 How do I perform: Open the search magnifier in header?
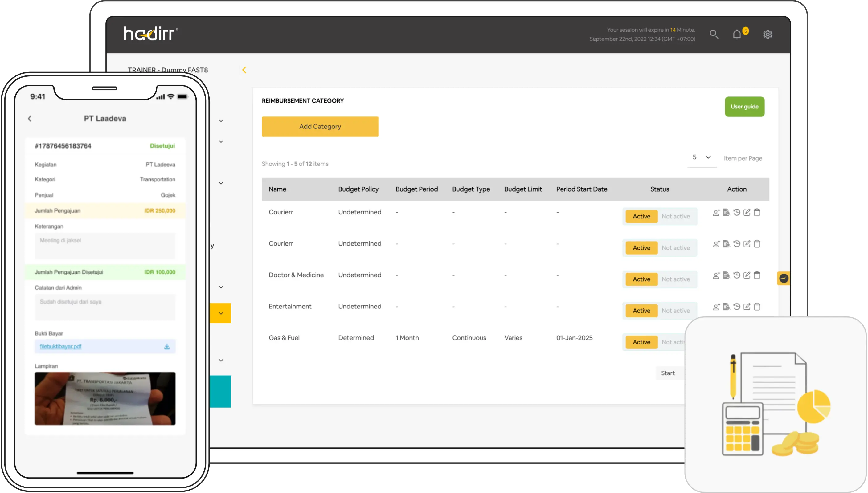714,34
